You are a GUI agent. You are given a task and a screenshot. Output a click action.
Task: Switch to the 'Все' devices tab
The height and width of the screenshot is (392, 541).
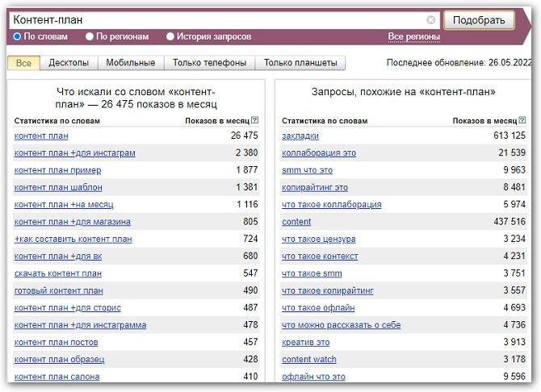click(x=23, y=63)
